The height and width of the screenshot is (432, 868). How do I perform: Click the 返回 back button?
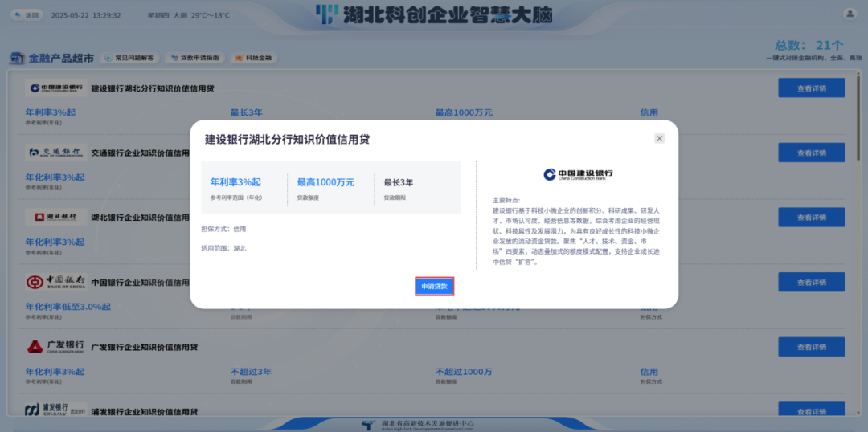27,15
